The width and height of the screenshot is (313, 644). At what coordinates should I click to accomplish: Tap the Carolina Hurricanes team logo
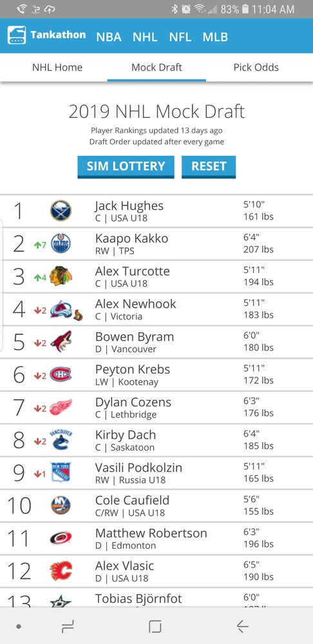(61, 538)
